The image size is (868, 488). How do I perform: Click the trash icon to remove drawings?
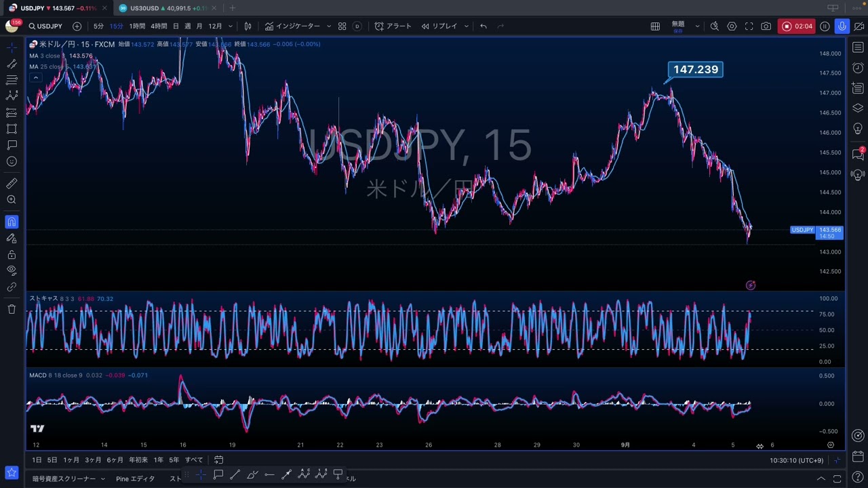coord(12,309)
